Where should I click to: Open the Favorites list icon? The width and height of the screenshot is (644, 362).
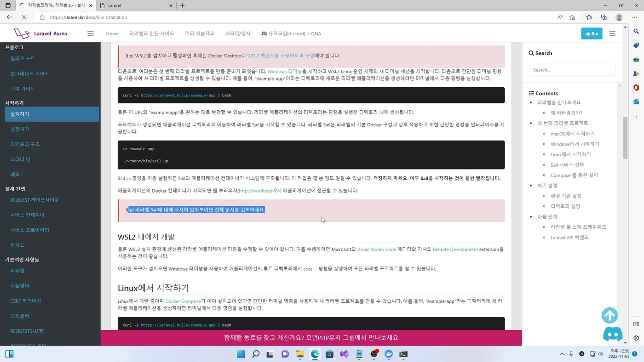tap(589, 17)
